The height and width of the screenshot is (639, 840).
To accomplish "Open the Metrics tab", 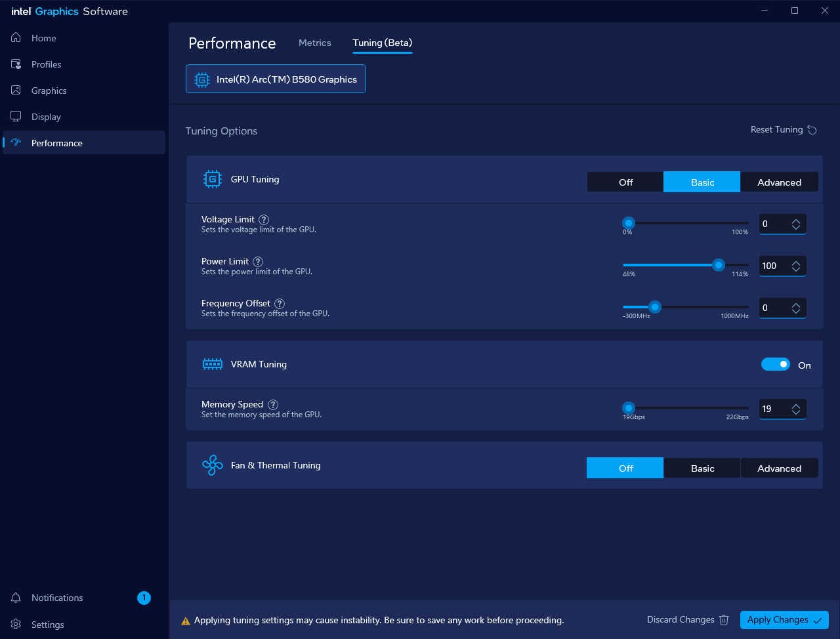I will tap(315, 43).
